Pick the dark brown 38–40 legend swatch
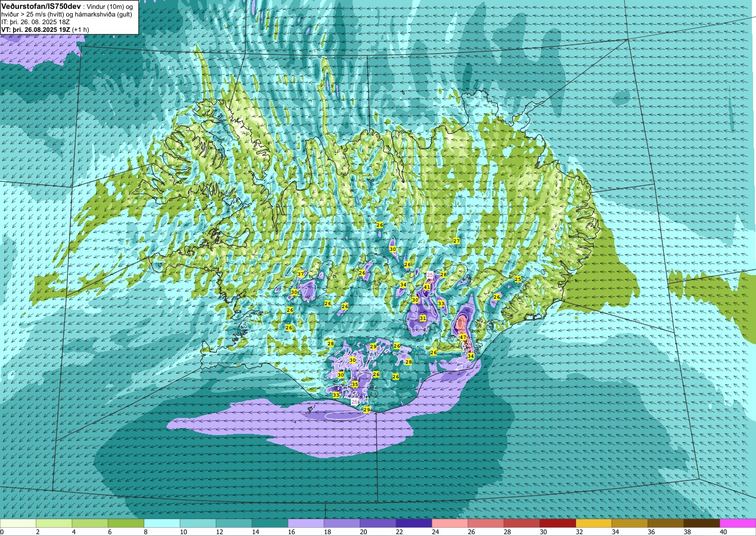The width and height of the screenshot is (756, 536). click(x=702, y=523)
